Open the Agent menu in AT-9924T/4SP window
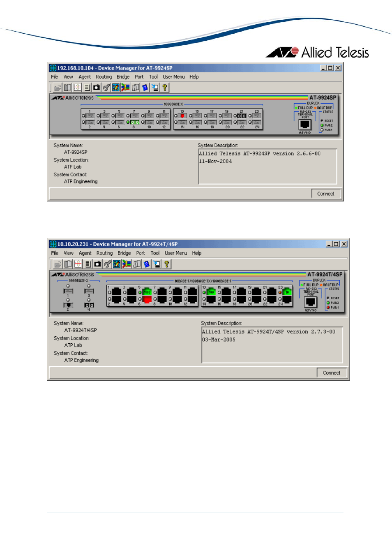Screen dimensions: 392x555 point(85,253)
